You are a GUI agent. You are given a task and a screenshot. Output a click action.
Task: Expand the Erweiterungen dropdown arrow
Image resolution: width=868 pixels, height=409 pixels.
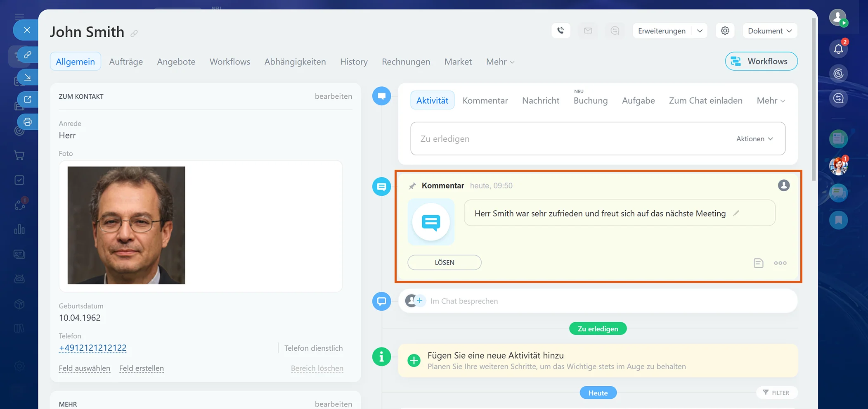click(x=700, y=31)
